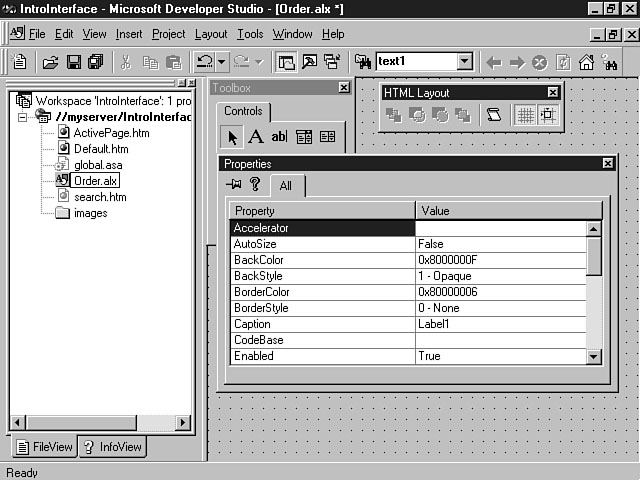Open the Layout menu
This screenshot has width=640, height=480.
point(211,34)
